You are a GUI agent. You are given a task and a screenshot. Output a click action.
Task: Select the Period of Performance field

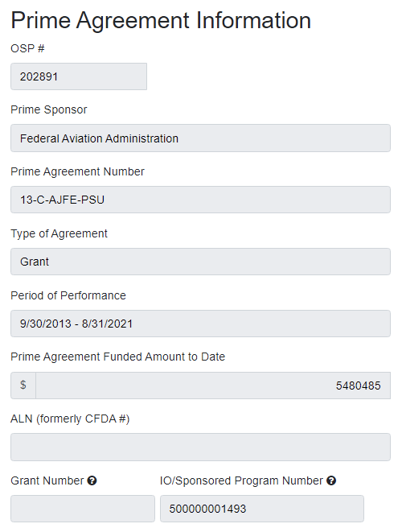pos(200,324)
